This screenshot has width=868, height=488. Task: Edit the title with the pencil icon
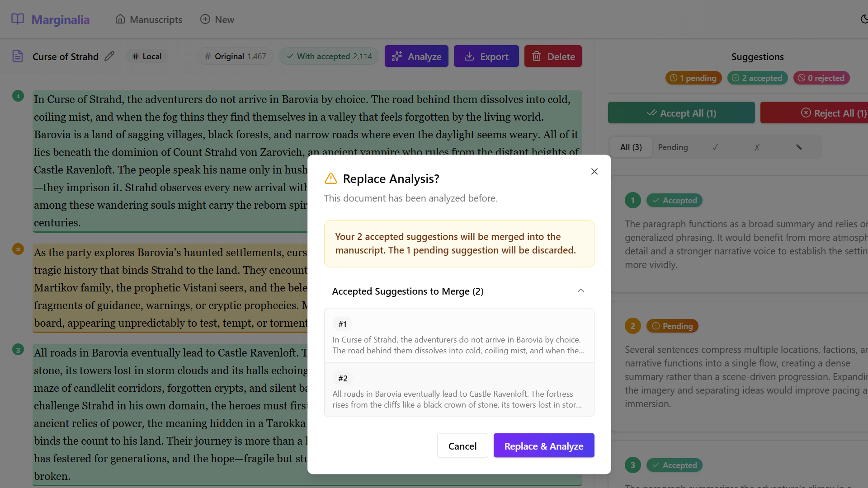click(109, 56)
